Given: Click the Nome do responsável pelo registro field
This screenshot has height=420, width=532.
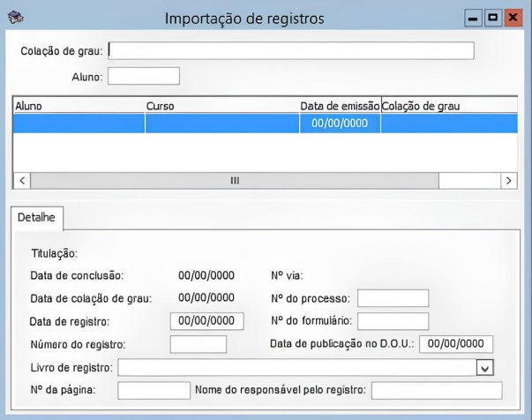Looking at the screenshot, I should (436, 390).
